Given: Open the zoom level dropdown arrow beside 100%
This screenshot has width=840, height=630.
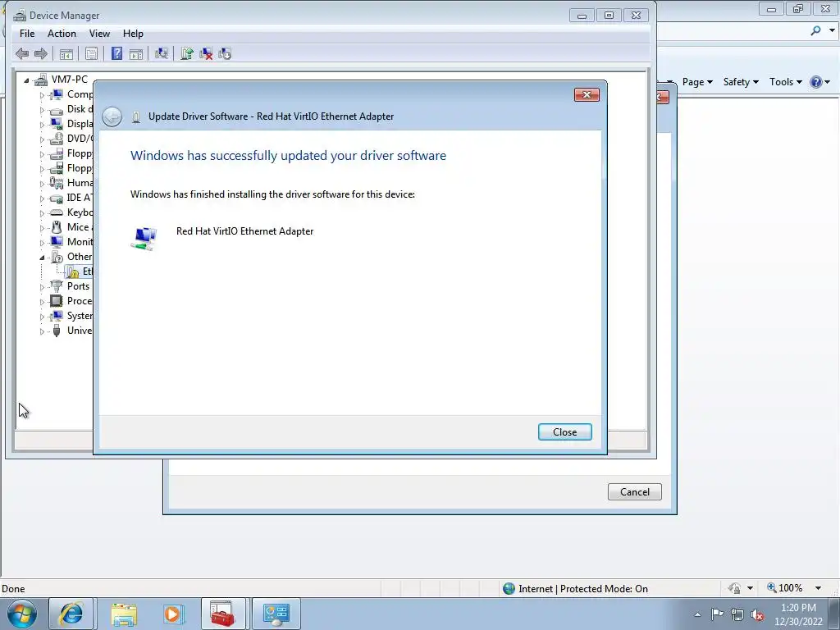Looking at the screenshot, I should point(818,588).
